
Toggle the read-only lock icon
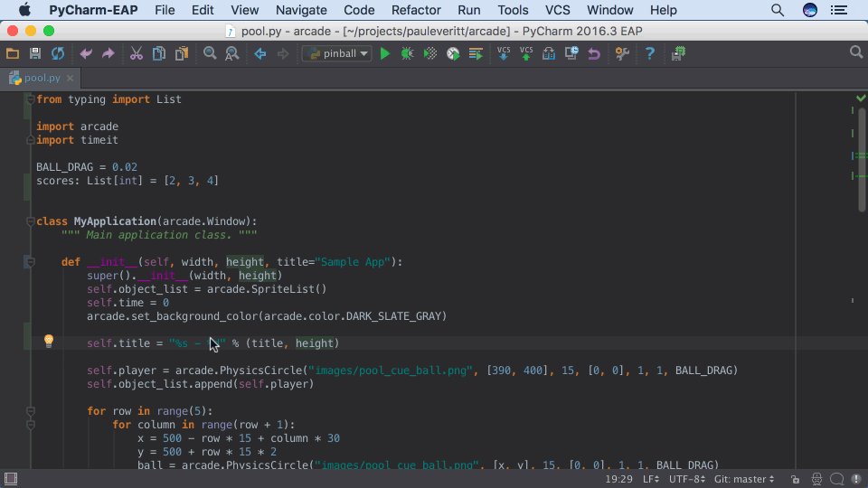795,479
